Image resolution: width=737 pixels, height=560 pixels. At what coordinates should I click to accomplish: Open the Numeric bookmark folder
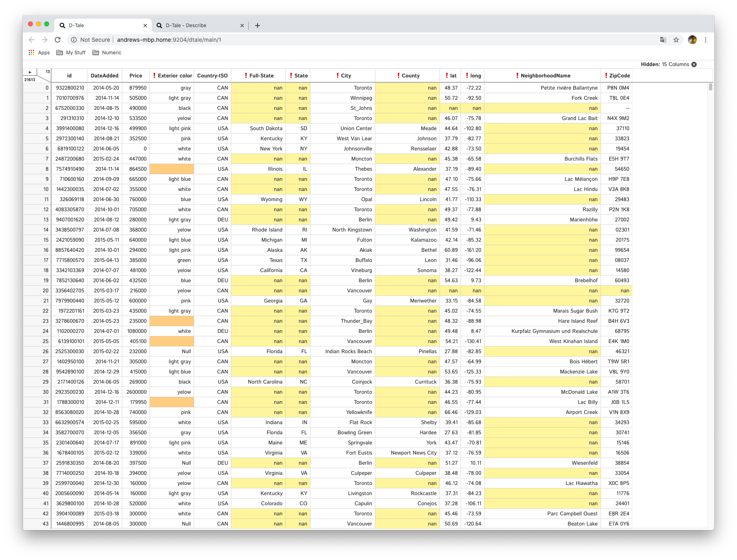pos(107,53)
